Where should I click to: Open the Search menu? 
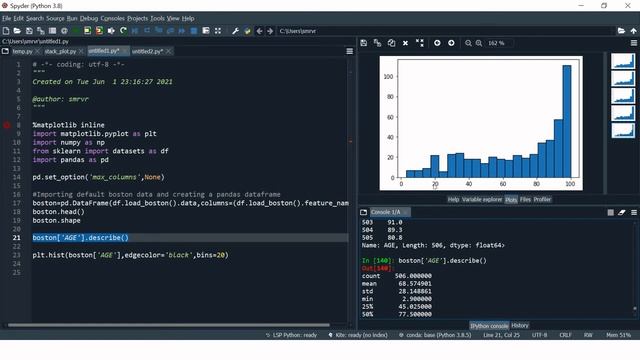[x=35, y=18]
